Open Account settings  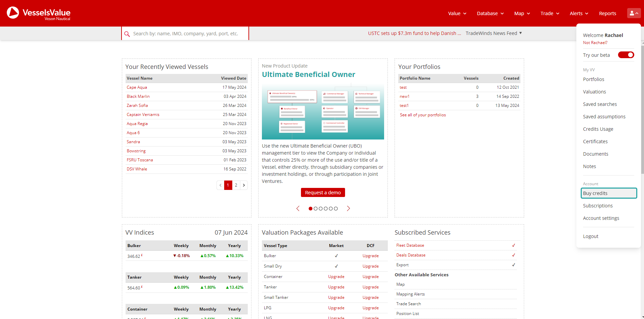click(601, 218)
